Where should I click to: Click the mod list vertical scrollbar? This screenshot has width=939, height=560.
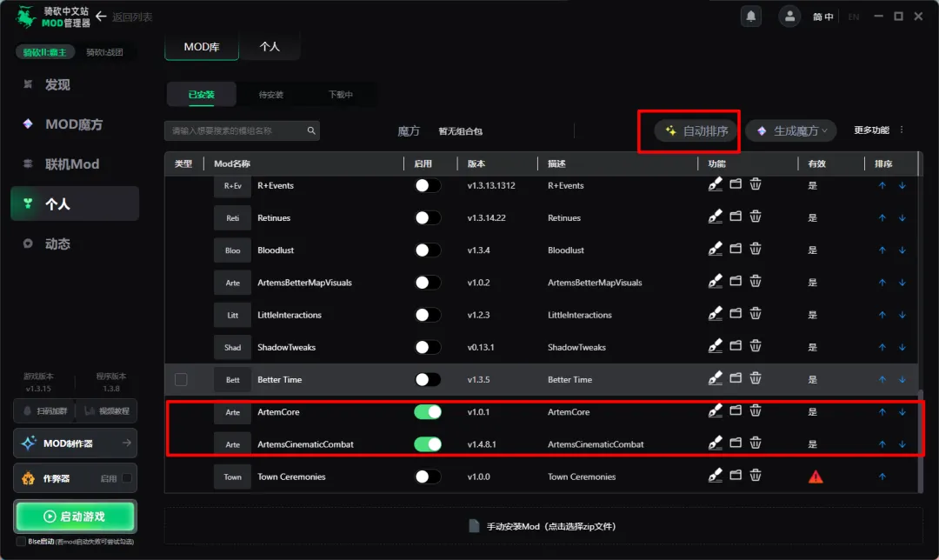coord(921,440)
